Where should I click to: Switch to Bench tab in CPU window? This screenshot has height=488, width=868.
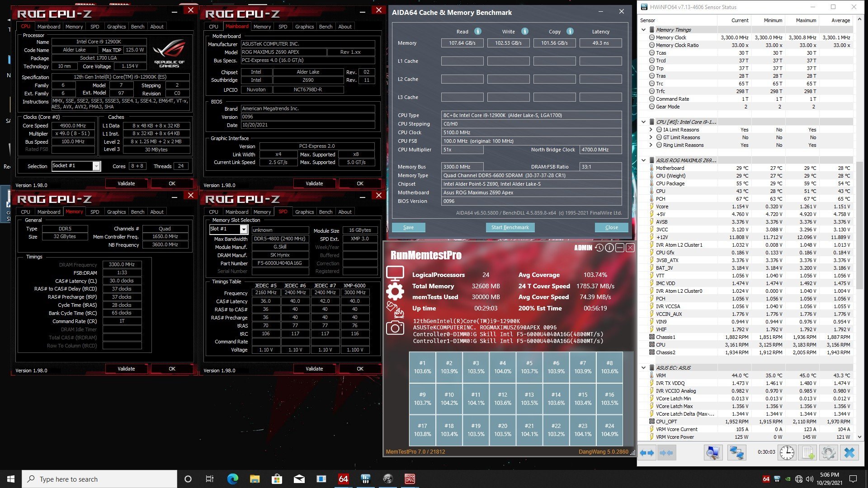click(x=137, y=27)
